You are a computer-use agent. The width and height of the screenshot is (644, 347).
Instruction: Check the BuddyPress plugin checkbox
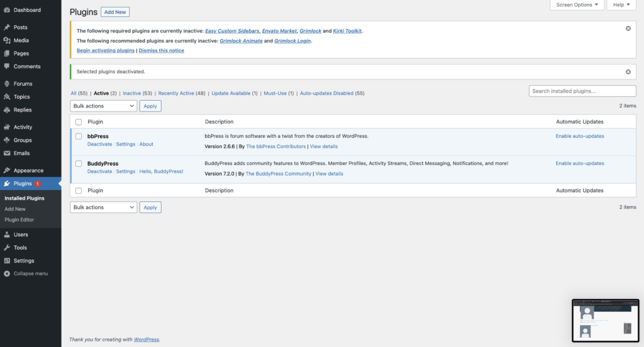point(79,163)
